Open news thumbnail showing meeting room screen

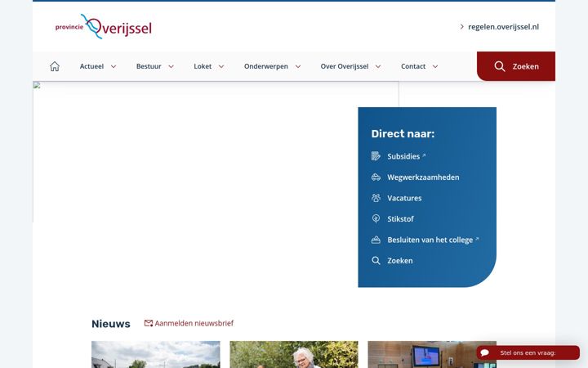tap(432, 354)
